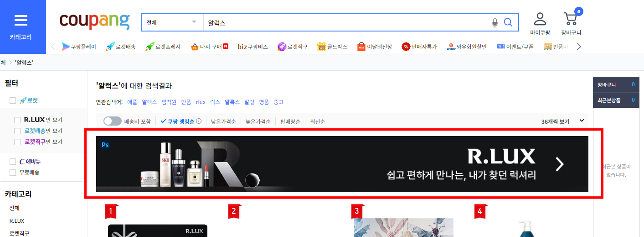
Task: Open 골드박스 shortcut
Action: pyautogui.click(x=332, y=47)
